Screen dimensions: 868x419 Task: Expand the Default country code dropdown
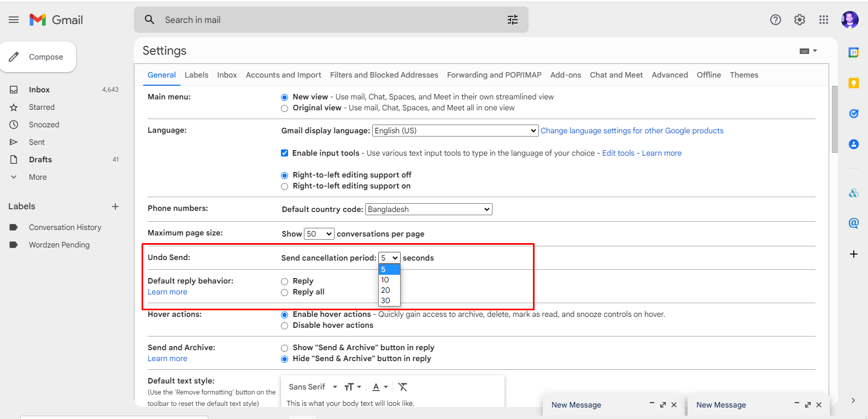pyautogui.click(x=429, y=209)
